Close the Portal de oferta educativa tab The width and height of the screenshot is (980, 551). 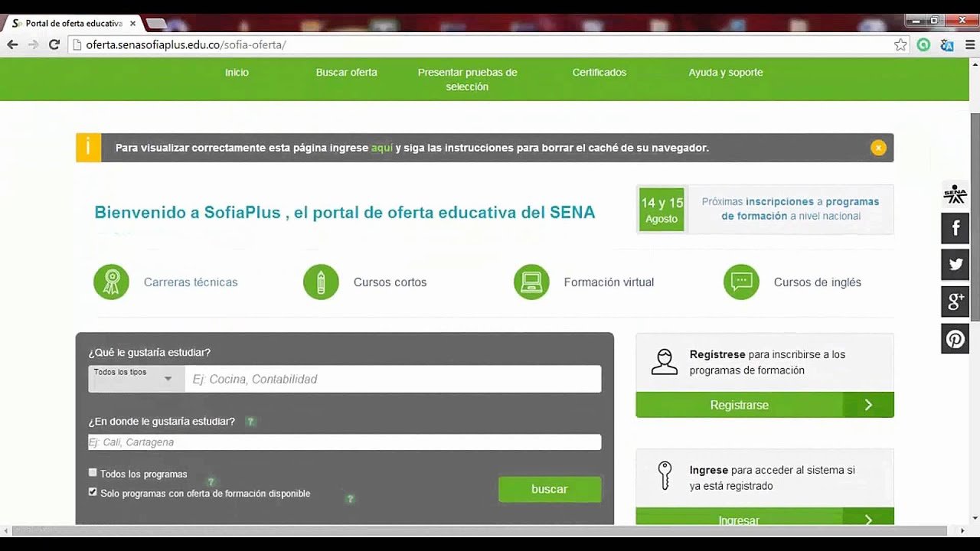click(132, 24)
